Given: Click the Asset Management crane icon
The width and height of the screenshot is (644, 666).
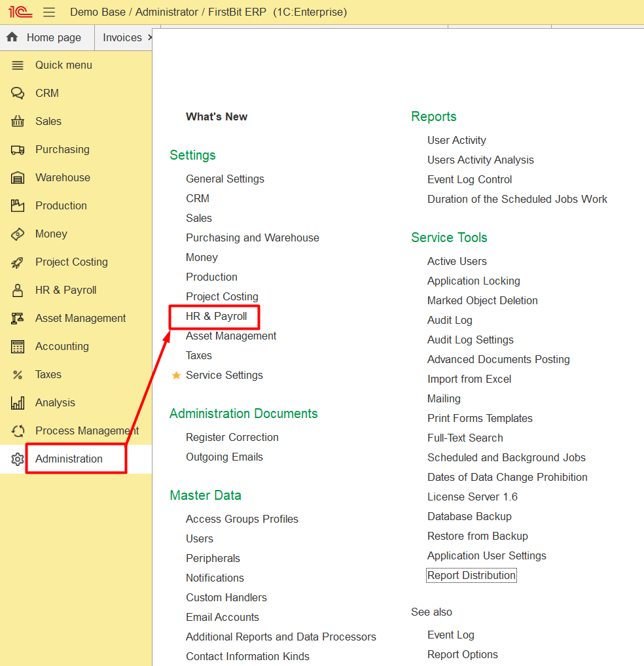Looking at the screenshot, I should 18,318.
